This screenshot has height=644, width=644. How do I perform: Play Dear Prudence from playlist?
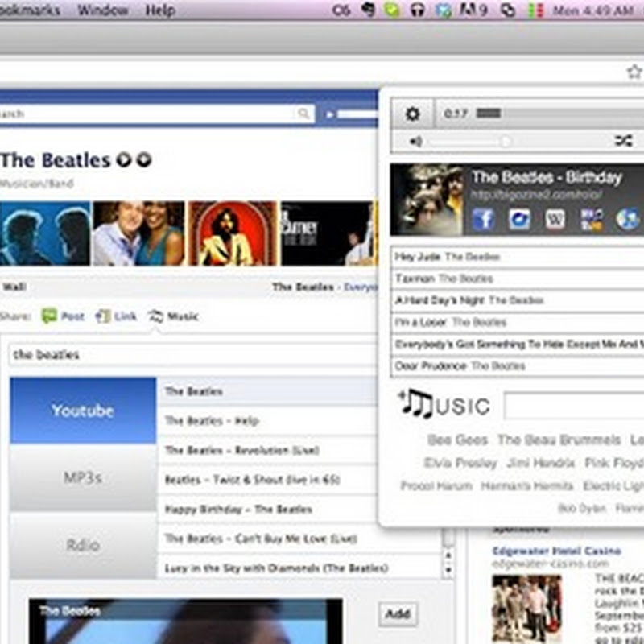tap(518, 366)
